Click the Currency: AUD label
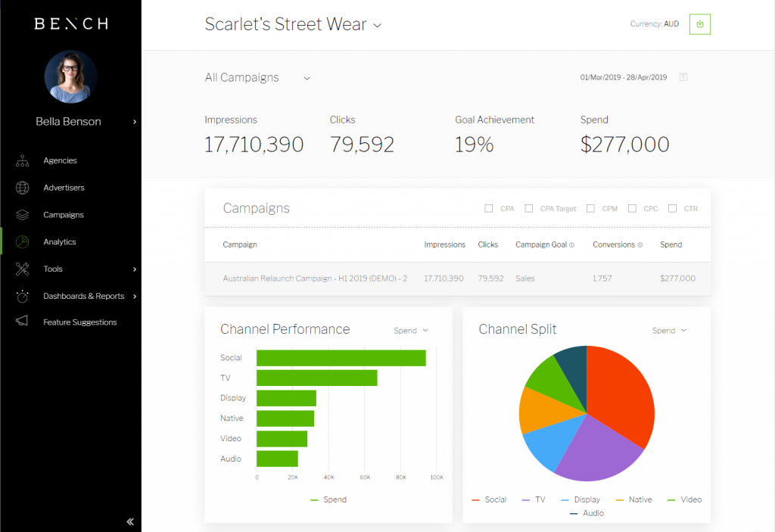 click(655, 23)
